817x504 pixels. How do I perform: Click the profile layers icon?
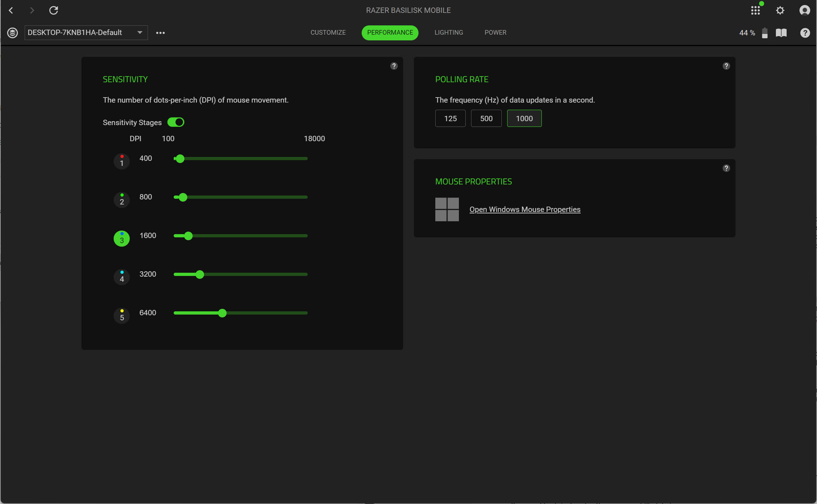coord(13,33)
